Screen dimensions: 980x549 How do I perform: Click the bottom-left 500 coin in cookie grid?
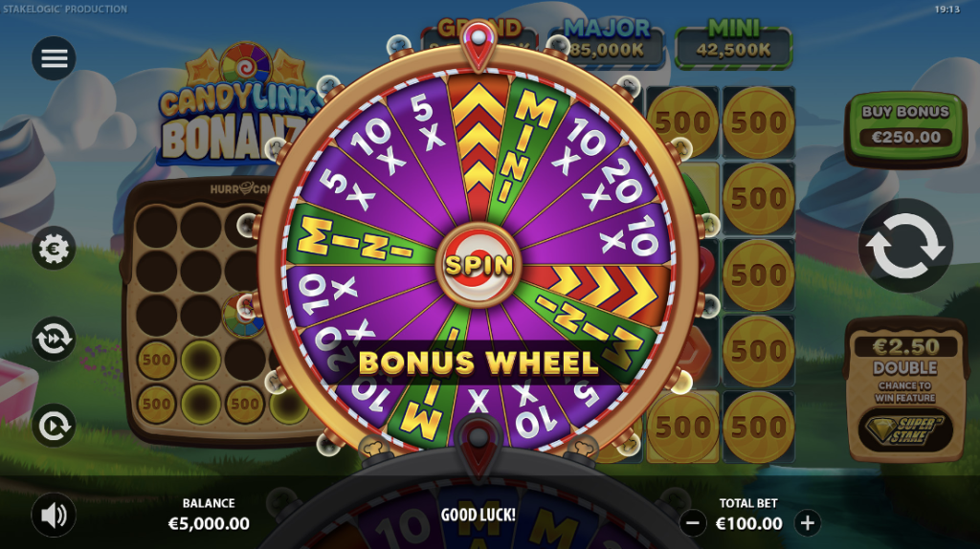coord(156,405)
